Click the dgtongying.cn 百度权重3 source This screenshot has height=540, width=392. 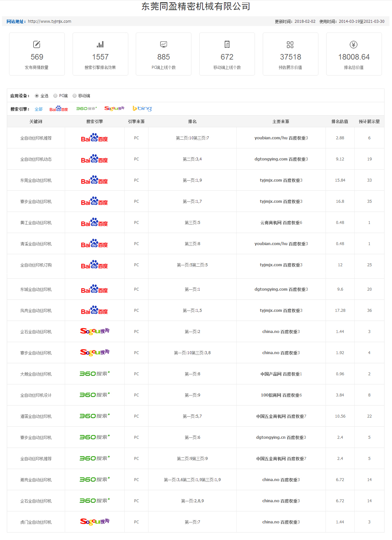pos(281,437)
